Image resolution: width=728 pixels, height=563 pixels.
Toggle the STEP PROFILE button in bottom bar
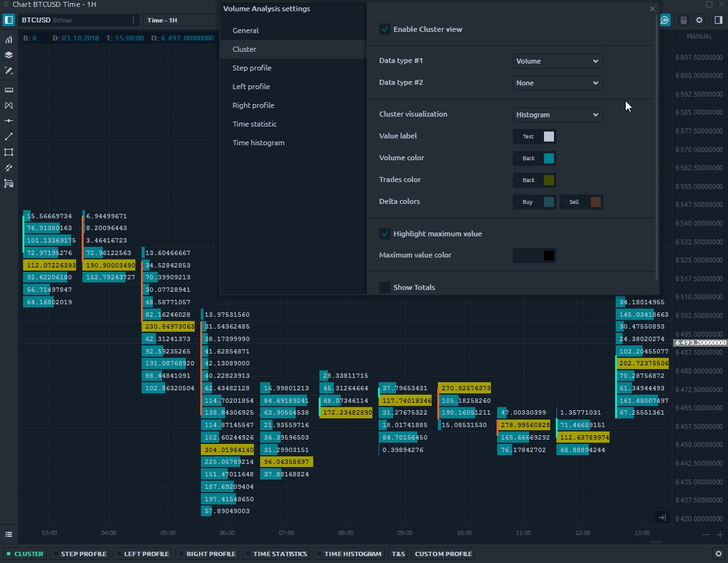click(x=80, y=554)
